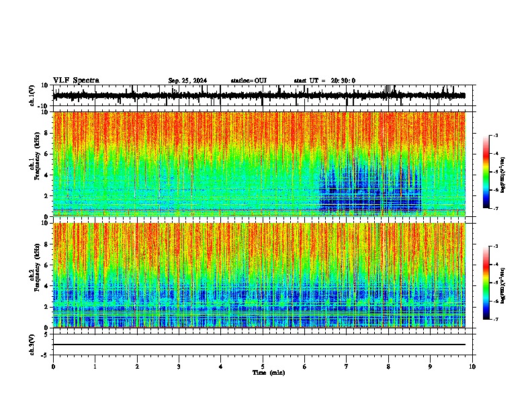Click the ch.1 color bar log(PSD) unit label
Viewport: 532px width, 411px height.
503,175
